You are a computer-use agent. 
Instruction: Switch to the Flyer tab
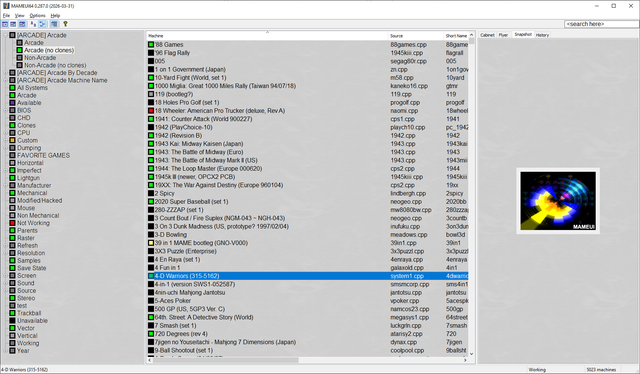[x=503, y=35]
